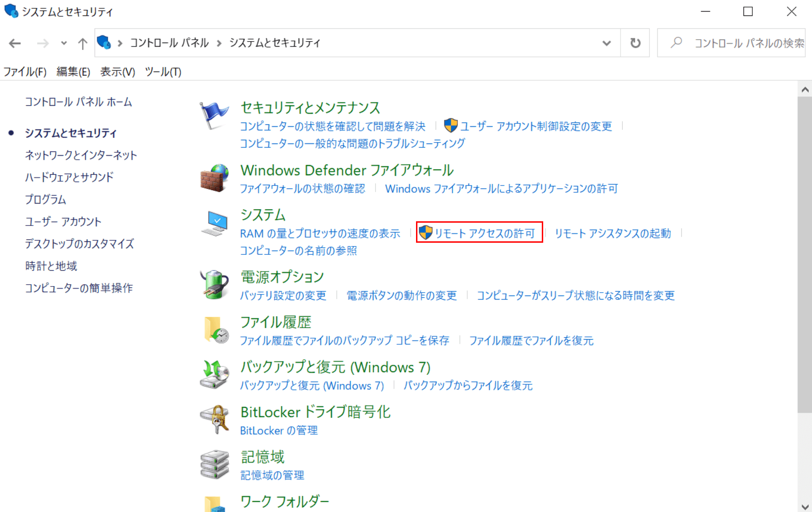Click the search magnifier icon

tap(676, 43)
